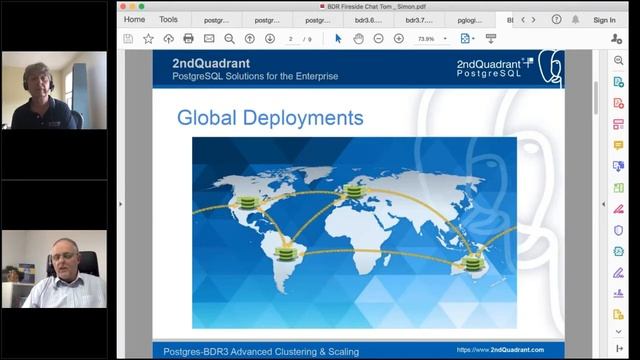Open search tools magnifier in right pane
Viewport: 640px width, 360px height.
click(618, 60)
